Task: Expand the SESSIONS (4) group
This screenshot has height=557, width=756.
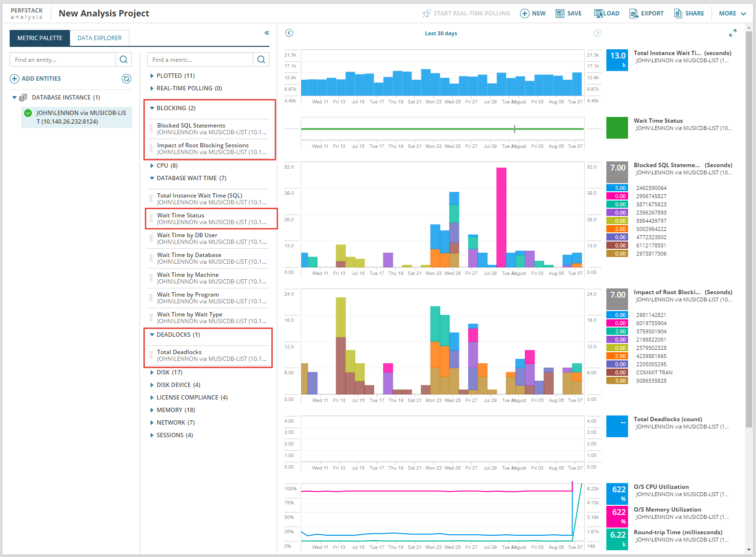Action: pos(152,435)
